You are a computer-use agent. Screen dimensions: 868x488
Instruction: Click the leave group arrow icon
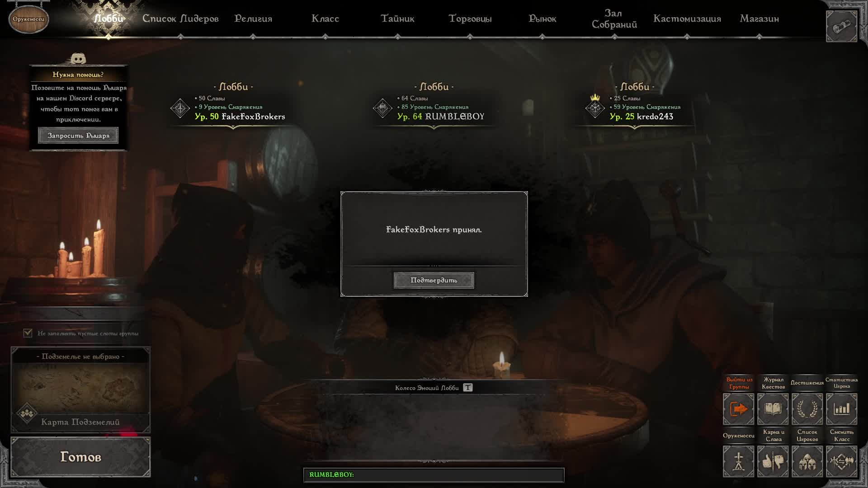pos(739,409)
